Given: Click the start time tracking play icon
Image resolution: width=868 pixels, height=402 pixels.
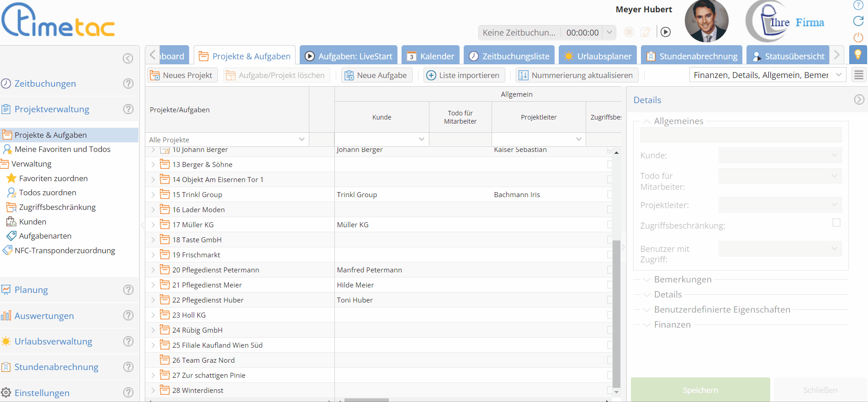Looking at the screenshot, I should (x=666, y=32).
